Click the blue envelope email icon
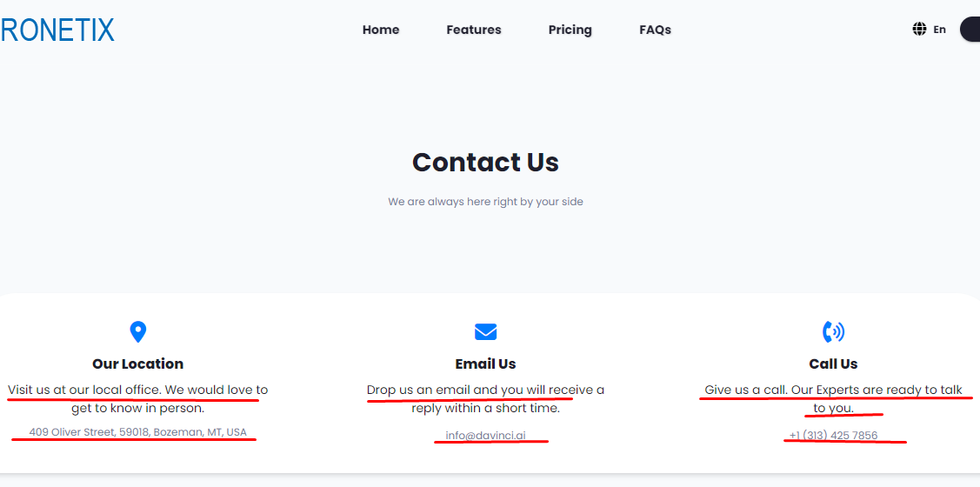The height and width of the screenshot is (487, 980). click(485, 331)
